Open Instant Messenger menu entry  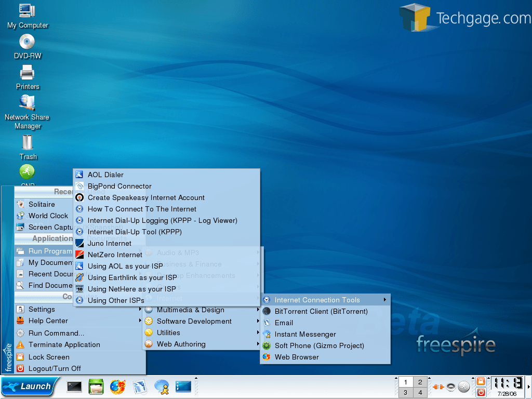coord(325,335)
